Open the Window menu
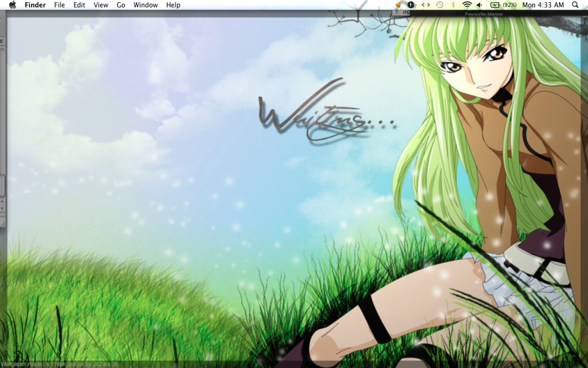588x368 pixels. tap(145, 5)
